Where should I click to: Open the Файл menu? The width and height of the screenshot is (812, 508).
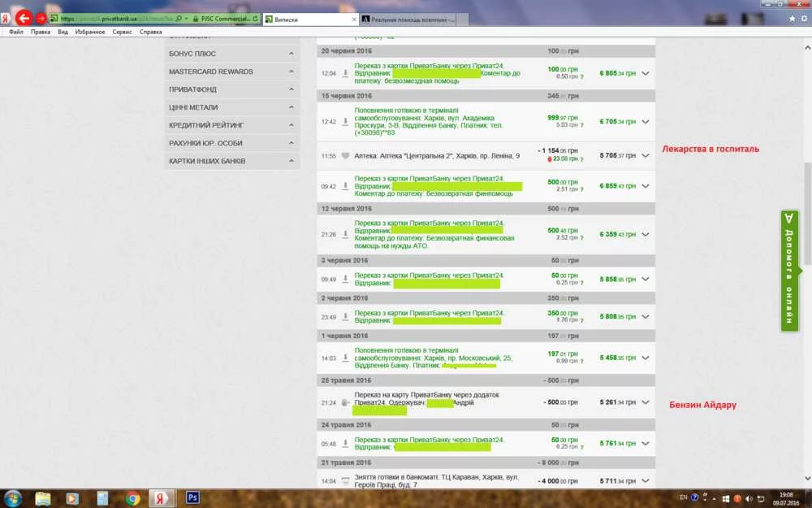pos(16,33)
